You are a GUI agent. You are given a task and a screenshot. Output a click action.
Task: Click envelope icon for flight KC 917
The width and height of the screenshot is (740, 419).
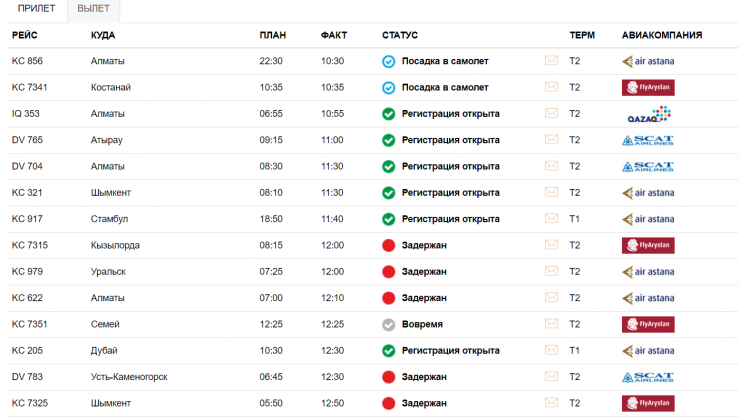coord(551,219)
